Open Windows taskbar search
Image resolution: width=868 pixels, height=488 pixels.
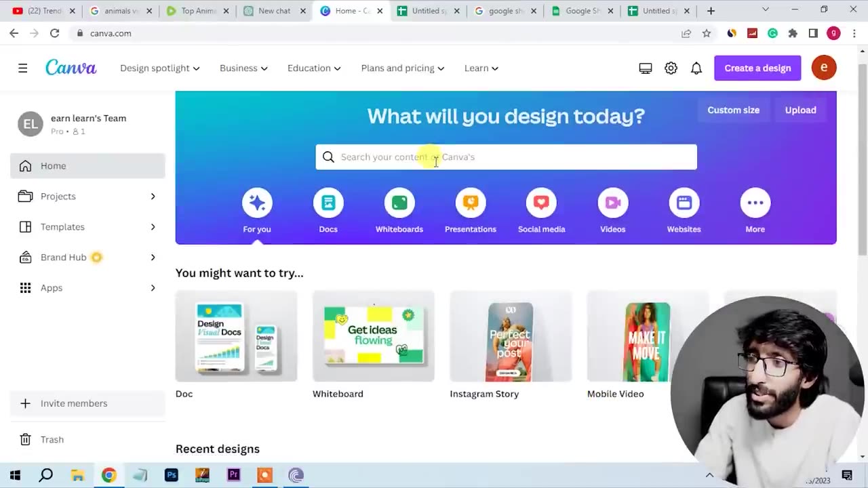[x=45, y=475]
